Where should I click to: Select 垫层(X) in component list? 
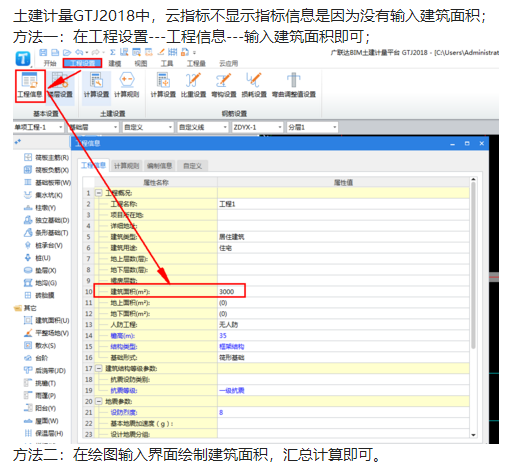coord(40,270)
